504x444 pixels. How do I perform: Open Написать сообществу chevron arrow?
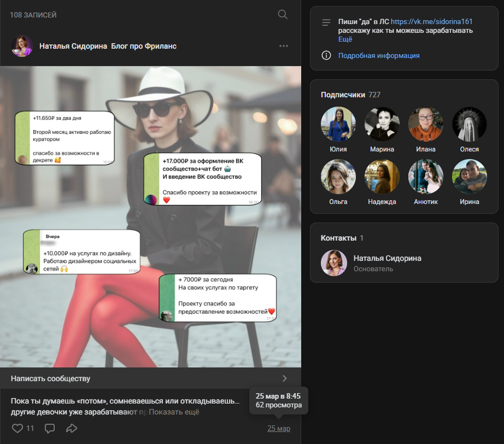tap(284, 378)
